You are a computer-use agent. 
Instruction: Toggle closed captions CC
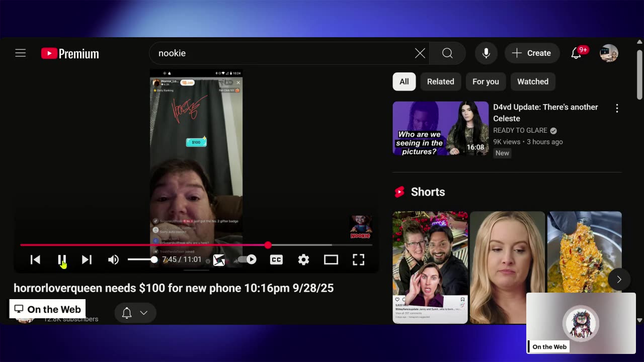276,259
